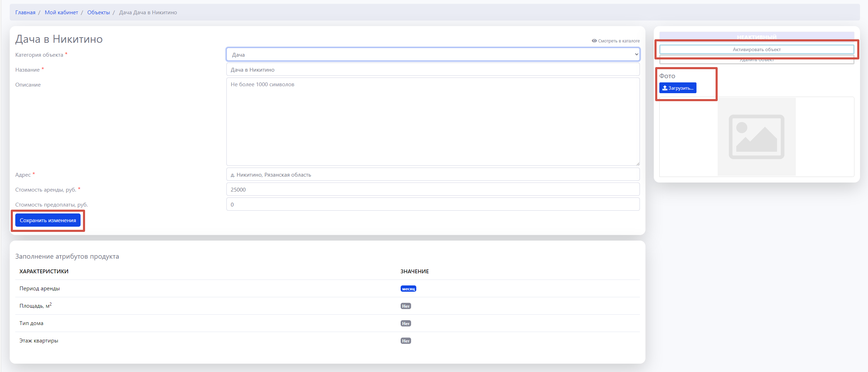Click the eye icon beside 'Смотреть в каталоге'

coord(594,41)
